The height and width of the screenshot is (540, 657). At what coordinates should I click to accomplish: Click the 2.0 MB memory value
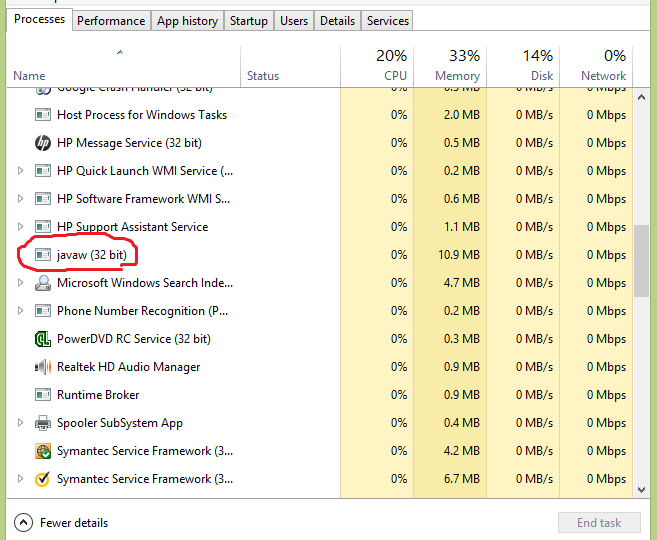tap(462, 115)
